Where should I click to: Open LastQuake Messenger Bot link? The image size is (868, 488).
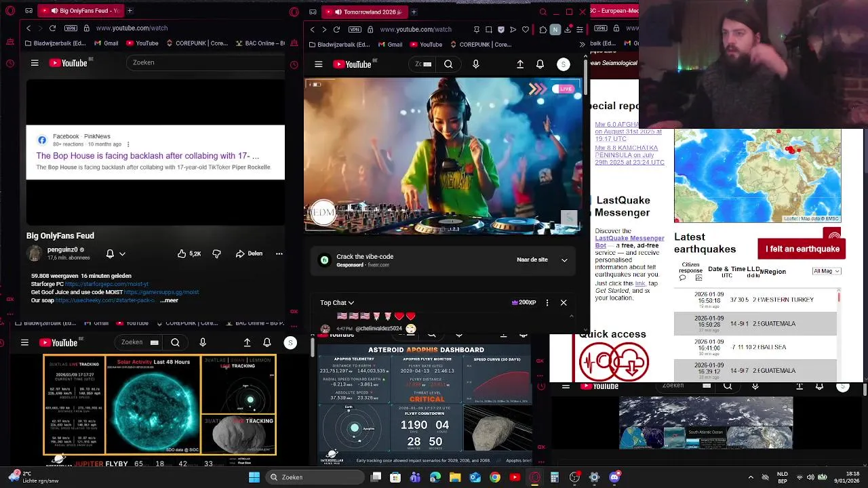(629, 241)
